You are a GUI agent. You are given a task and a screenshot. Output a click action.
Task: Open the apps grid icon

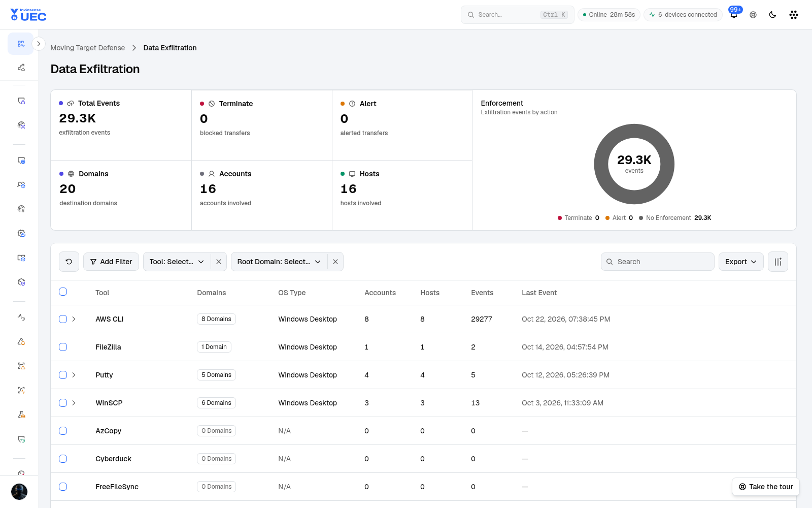794,15
